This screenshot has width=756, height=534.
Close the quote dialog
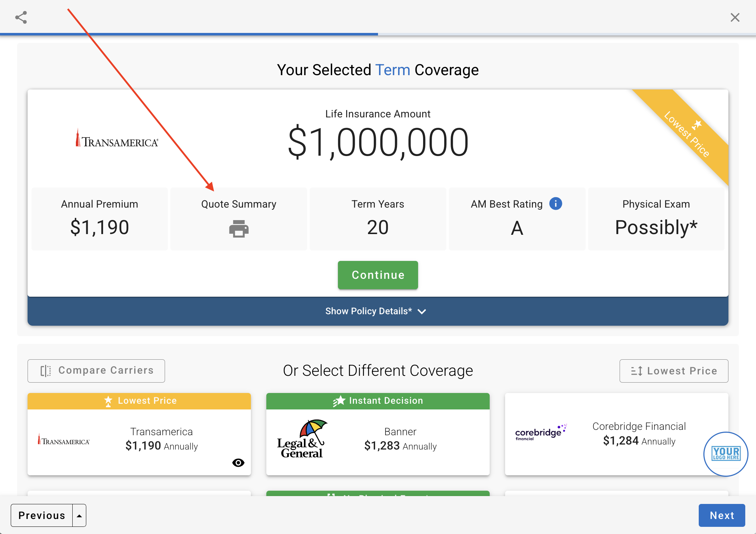click(x=735, y=17)
